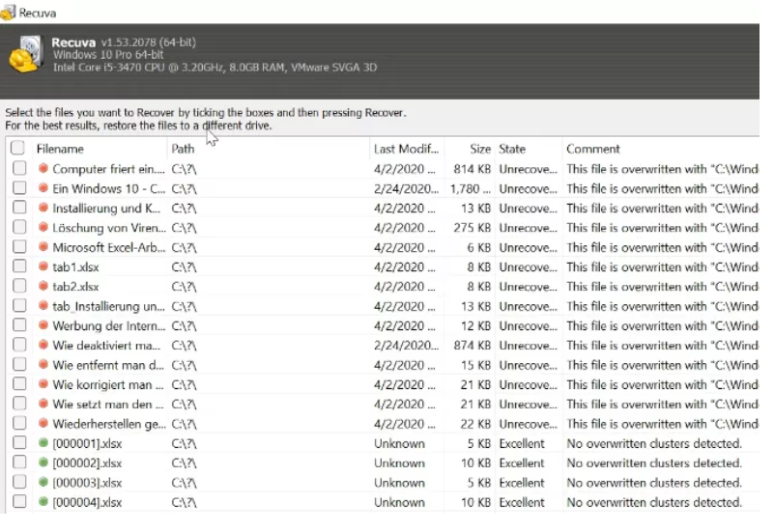Select the [000004].xlsx filename
The width and height of the screenshot is (774, 532).
click(x=87, y=502)
